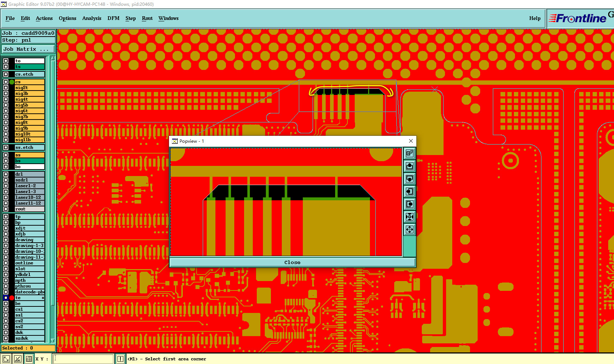Click the Graphic Editor title bar icon
Image resolution: width=614 pixels, height=364 pixels.
click(x=4, y=4)
